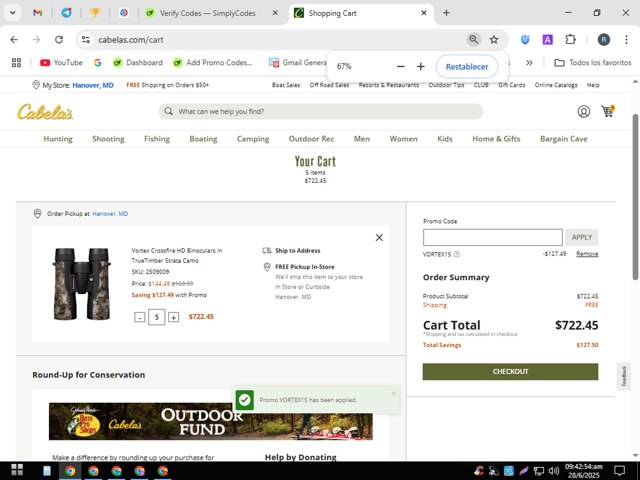Open the tab search dropdown arrow

[x=13, y=13]
